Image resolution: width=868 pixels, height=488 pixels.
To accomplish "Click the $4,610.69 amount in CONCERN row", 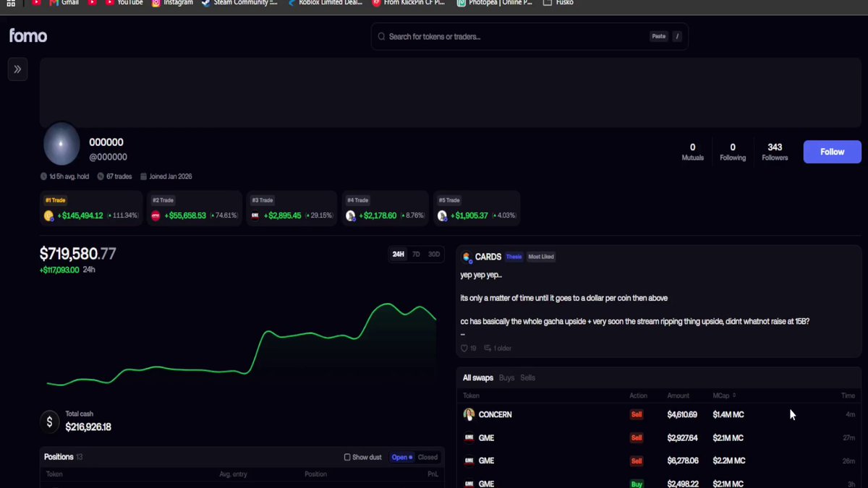I will tap(682, 414).
